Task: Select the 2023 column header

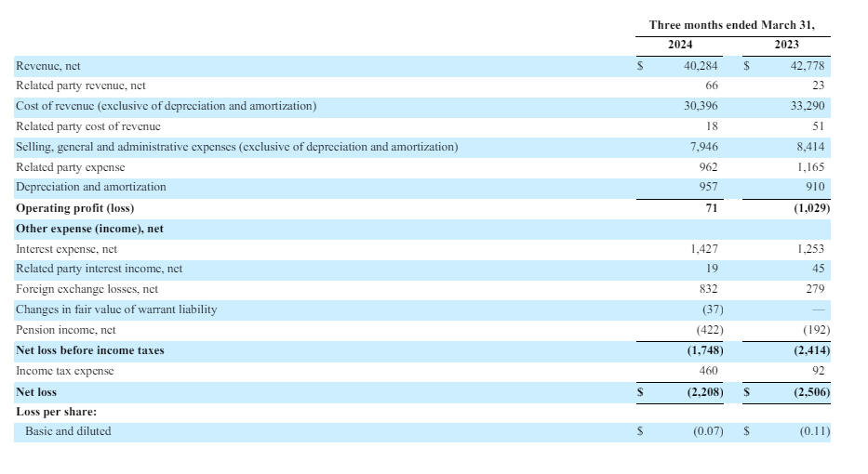Action: [x=786, y=45]
